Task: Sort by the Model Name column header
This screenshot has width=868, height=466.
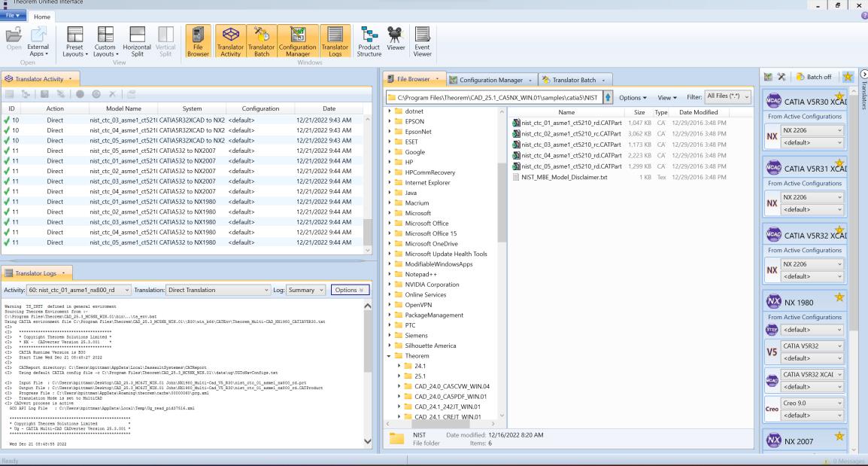Action: 123,108
